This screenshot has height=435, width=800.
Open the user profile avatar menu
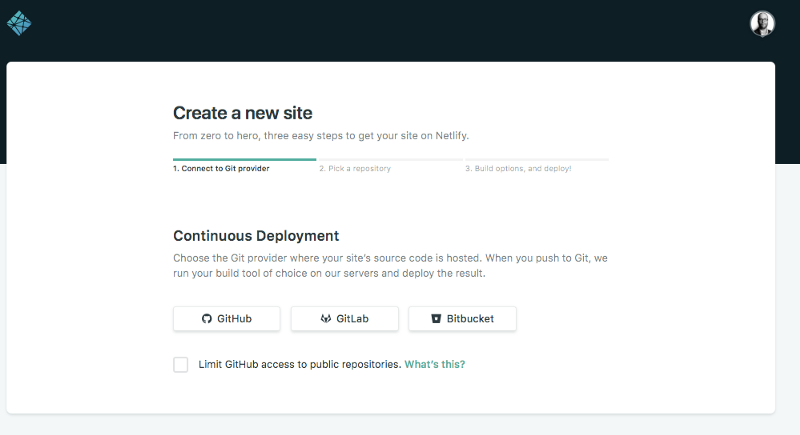[x=762, y=24]
